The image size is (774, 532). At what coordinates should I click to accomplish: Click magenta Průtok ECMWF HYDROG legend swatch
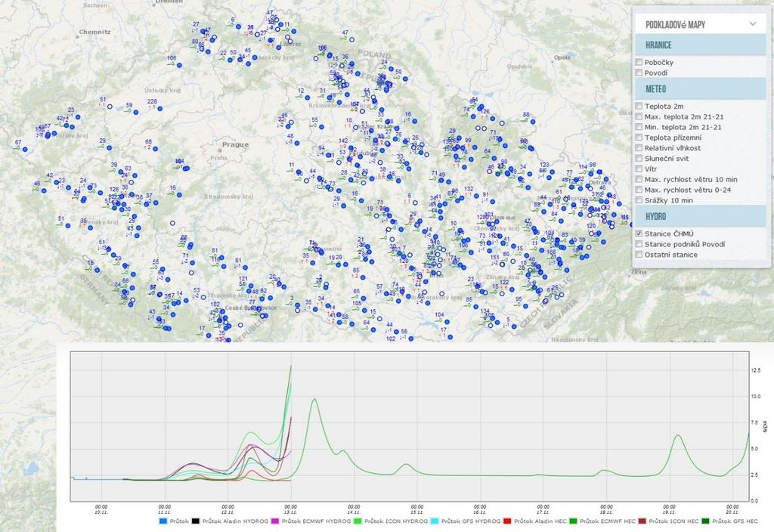coord(275,521)
